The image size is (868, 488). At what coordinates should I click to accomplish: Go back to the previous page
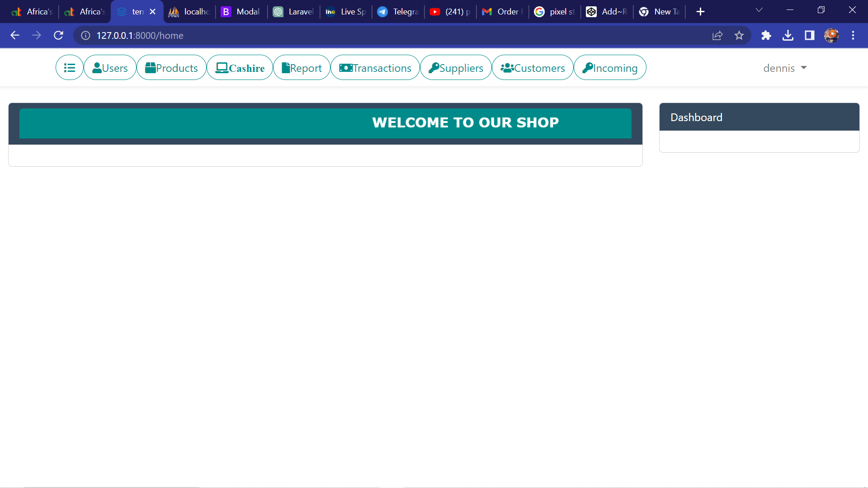(x=15, y=35)
